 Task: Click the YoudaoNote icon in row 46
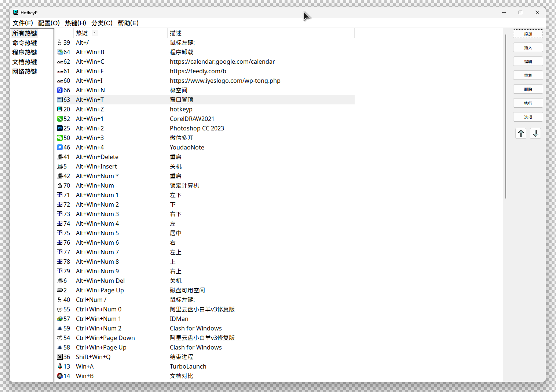[60, 147]
